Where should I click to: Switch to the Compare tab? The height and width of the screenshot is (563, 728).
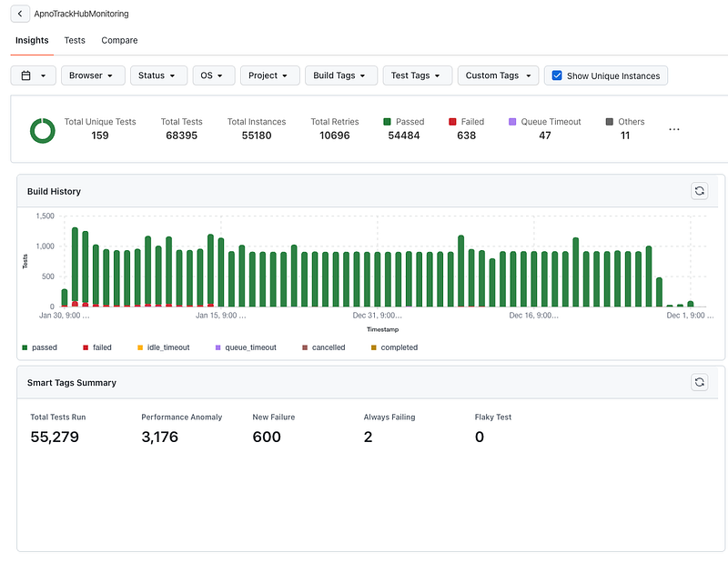[x=119, y=40]
